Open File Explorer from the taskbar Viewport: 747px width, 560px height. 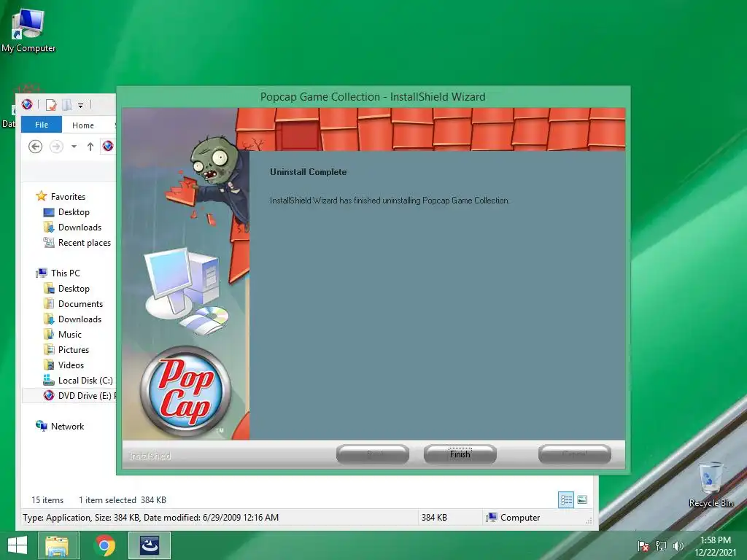[57, 545]
